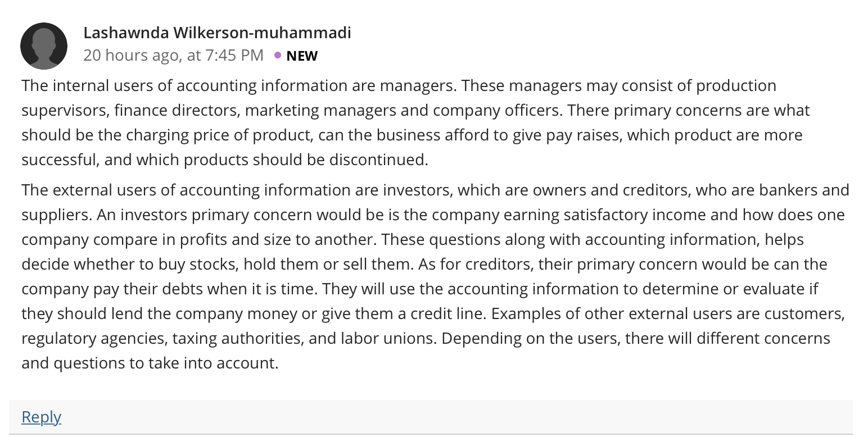Image resolution: width=868 pixels, height=437 pixels.
Task: Click the text "successful, and which products should be discontinued."
Action: coord(225,160)
